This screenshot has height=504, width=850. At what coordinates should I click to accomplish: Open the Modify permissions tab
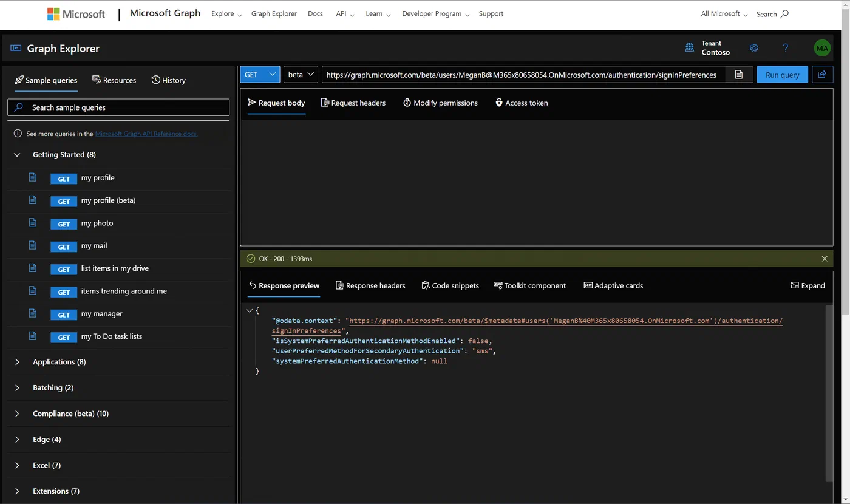(440, 103)
